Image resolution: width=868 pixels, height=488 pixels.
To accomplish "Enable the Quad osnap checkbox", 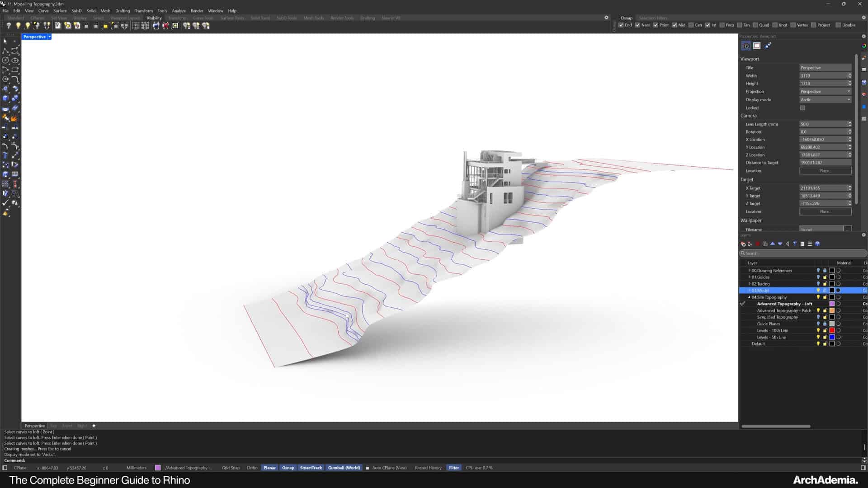I will [x=755, y=25].
